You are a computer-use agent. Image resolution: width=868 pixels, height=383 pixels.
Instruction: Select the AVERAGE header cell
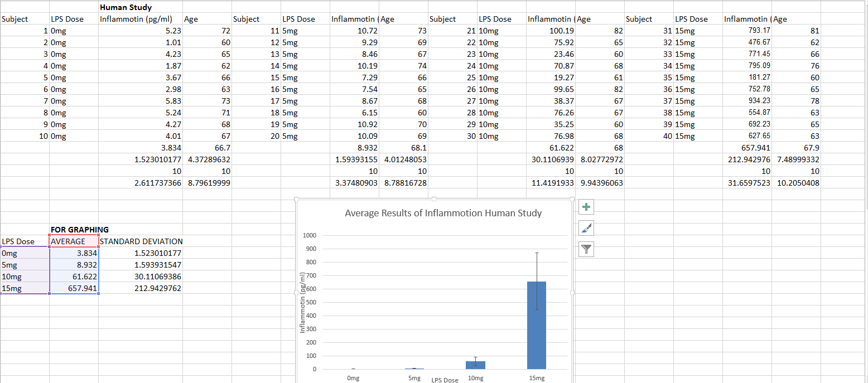click(x=68, y=241)
